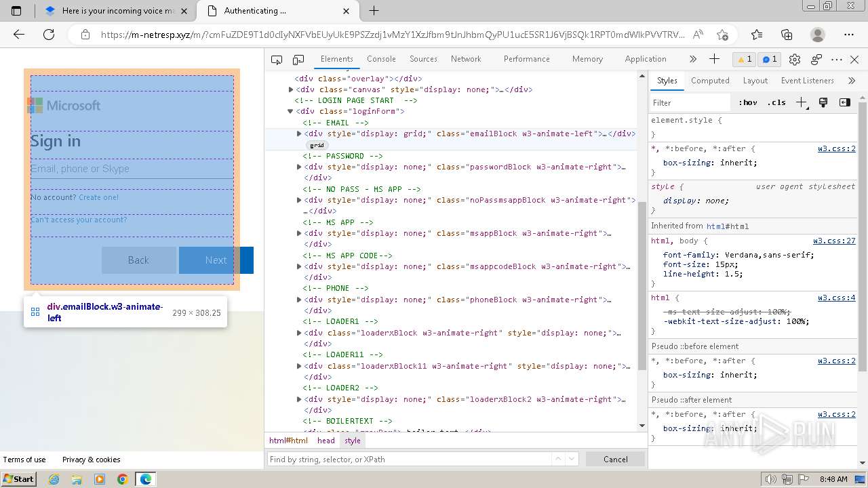Toggle the rendering emulation paintbrush icon

point(823,102)
